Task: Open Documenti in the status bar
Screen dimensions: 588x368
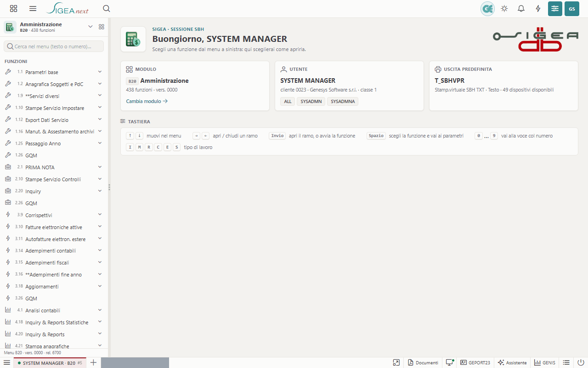Action: point(423,363)
